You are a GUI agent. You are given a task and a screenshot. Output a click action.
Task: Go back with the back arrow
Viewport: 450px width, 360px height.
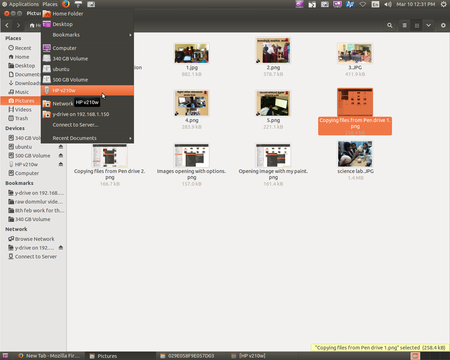7,25
